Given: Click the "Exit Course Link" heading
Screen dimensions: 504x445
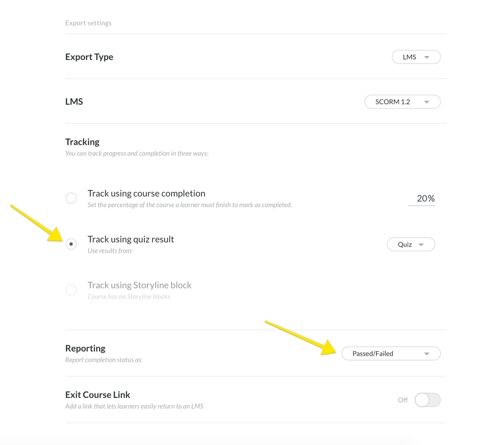Looking at the screenshot, I should (x=97, y=395).
